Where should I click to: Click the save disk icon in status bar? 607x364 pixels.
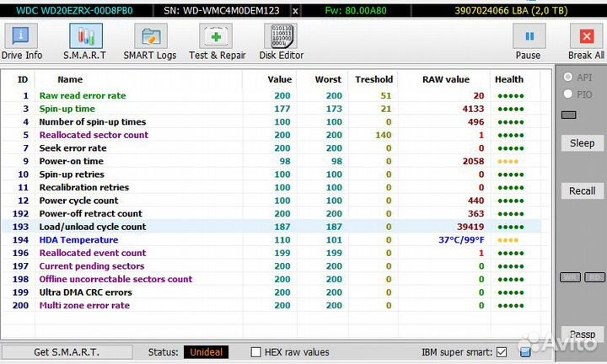click(524, 352)
